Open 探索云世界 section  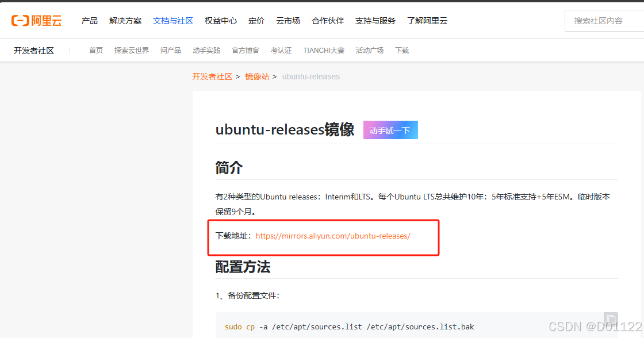tap(132, 51)
